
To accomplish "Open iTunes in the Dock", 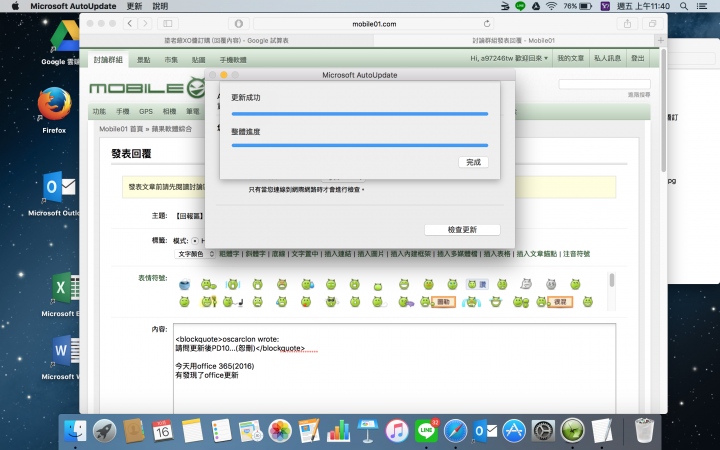I will 397,431.
